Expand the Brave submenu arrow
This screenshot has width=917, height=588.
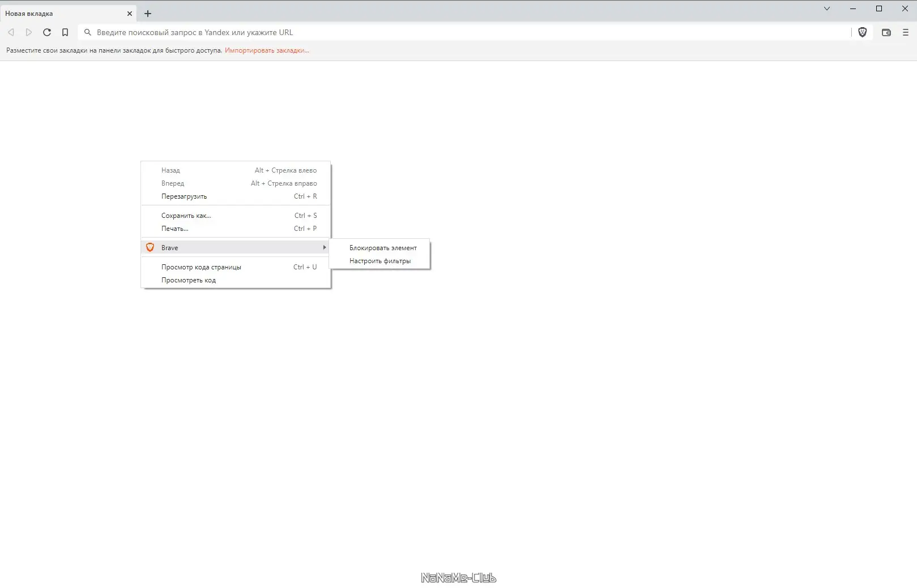click(x=324, y=247)
